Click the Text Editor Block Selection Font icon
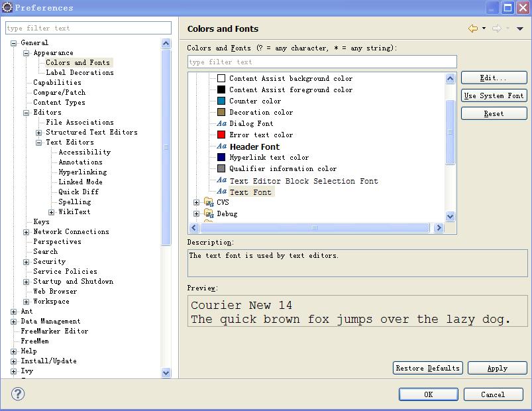The width and height of the screenshot is (532, 411). coord(221,180)
